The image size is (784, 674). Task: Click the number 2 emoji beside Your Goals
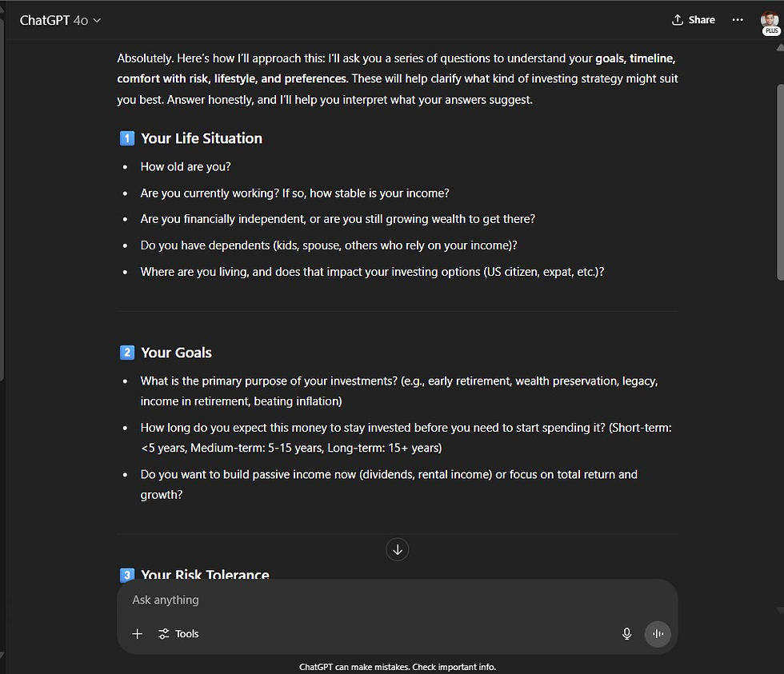click(126, 353)
